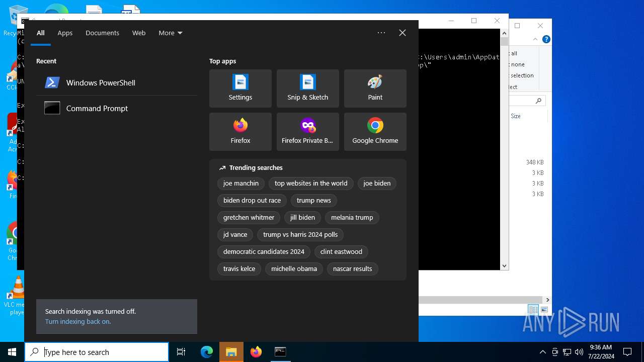Viewport: 644px width, 362px height.
Task: Switch to the All search tab
Action: click(x=41, y=33)
